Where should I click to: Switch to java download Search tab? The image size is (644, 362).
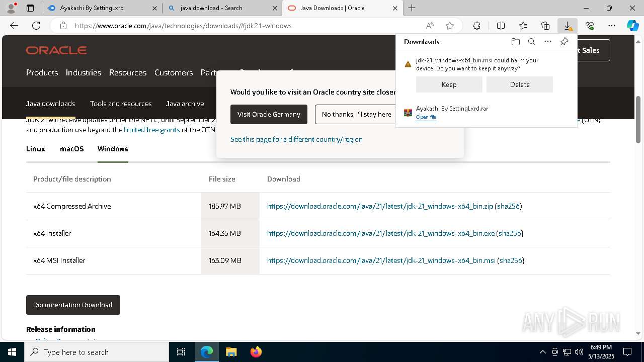tap(222, 8)
